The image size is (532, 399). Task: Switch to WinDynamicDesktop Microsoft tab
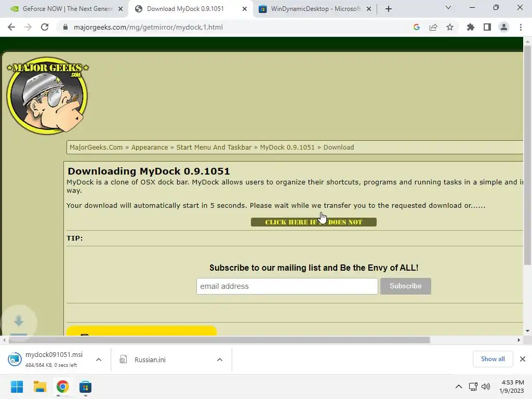click(x=315, y=9)
